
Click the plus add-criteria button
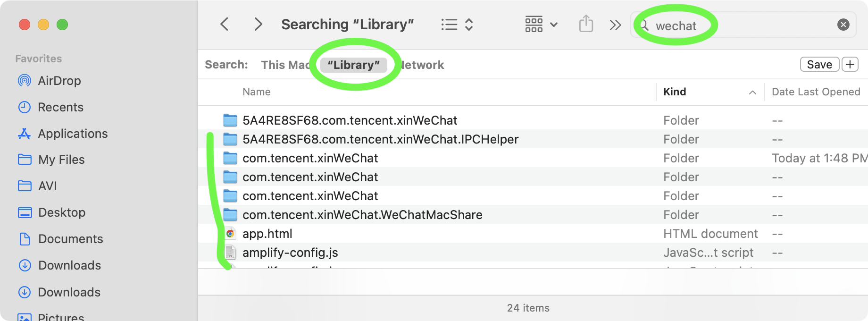[x=850, y=64]
